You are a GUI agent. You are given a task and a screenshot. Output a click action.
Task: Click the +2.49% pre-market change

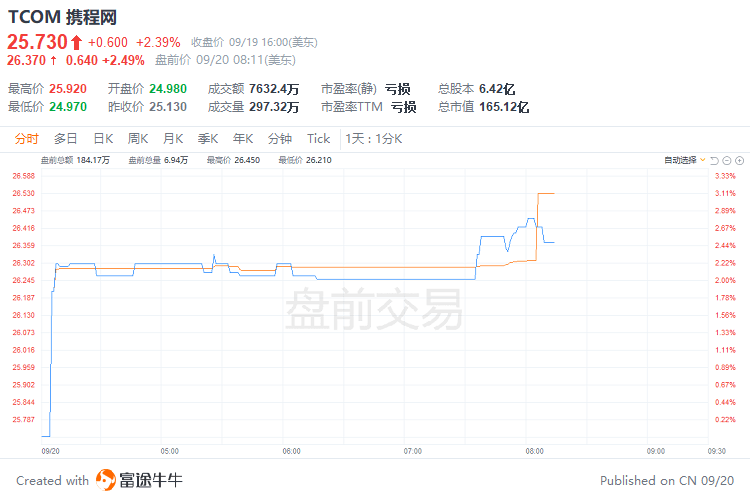click(123, 60)
